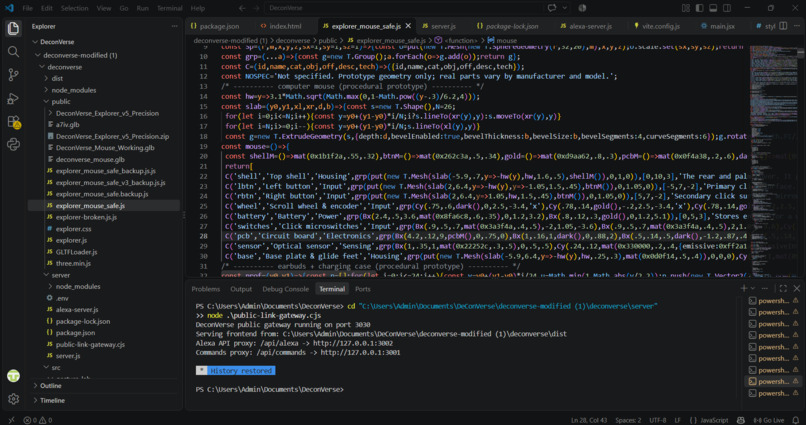This screenshot has height=425, width=806.
Task: Change UTF-8 file encoding
Action: (x=657, y=420)
